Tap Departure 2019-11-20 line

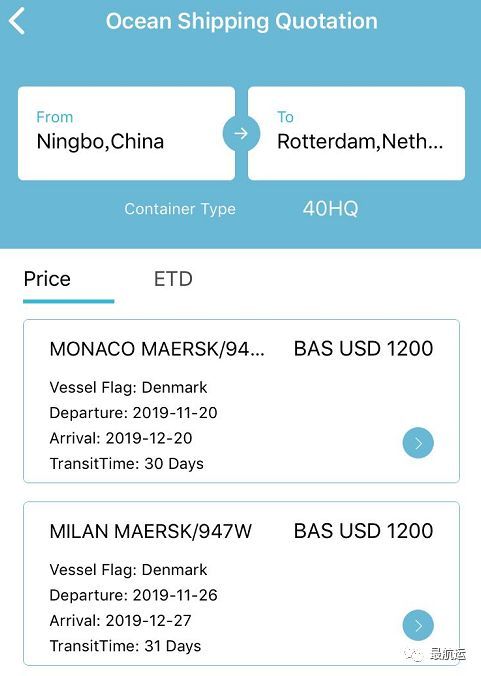(x=133, y=413)
